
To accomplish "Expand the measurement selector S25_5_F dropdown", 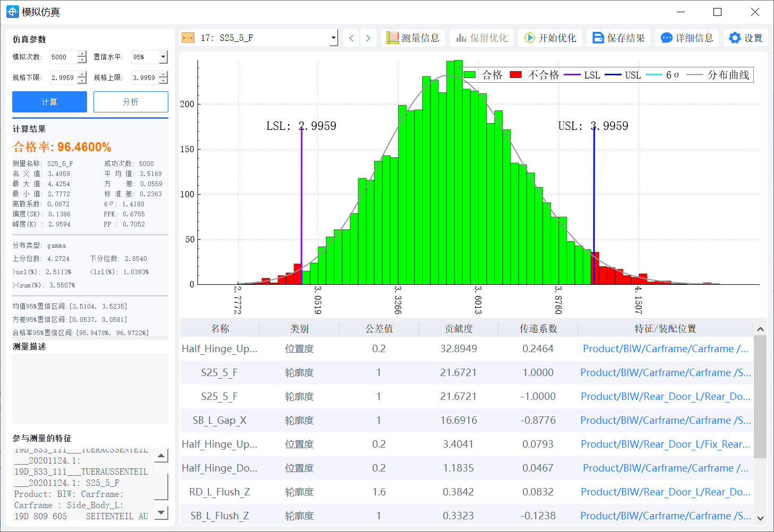I will (333, 38).
